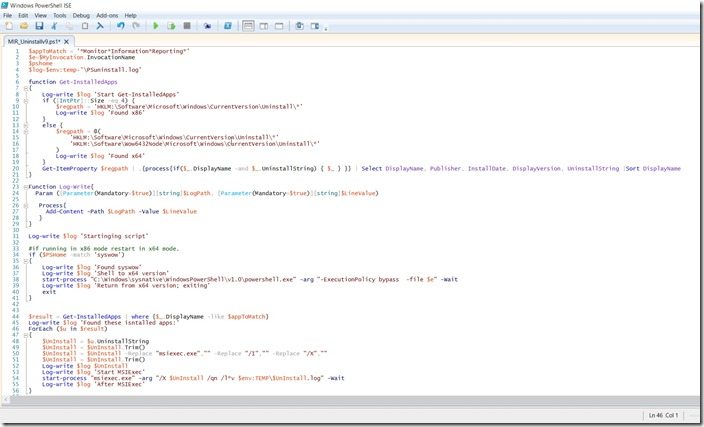This screenshot has width=704, height=427.
Task: Select the MIR_Uninstallv9.ps1 script tab
Action: tap(34, 41)
